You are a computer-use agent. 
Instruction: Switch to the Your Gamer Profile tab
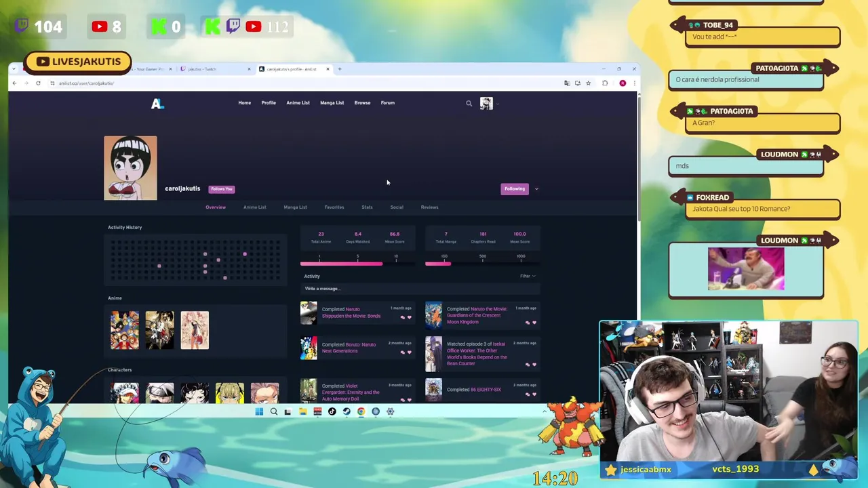point(151,69)
